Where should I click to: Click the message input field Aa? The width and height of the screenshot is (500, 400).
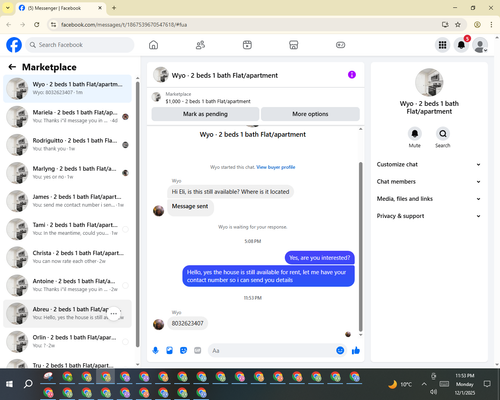[x=272, y=351]
